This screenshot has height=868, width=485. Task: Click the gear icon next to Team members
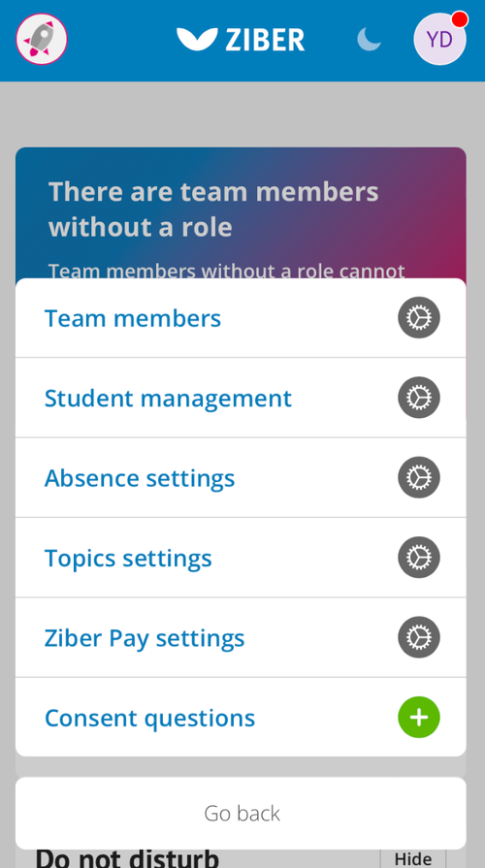coord(419,318)
